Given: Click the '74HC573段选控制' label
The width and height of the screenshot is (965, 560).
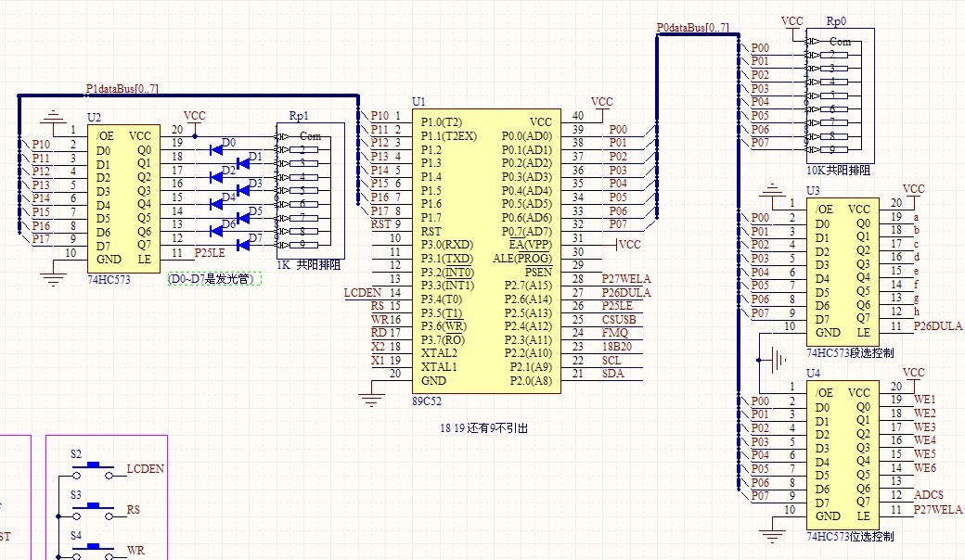Looking at the screenshot, I should pyautogui.click(x=850, y=353).
